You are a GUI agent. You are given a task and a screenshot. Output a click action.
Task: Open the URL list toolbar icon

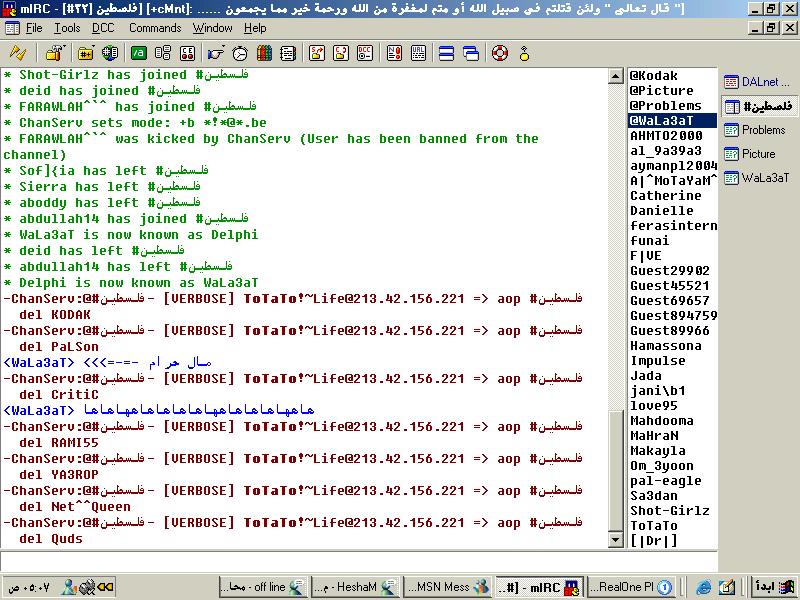point(418,53)
